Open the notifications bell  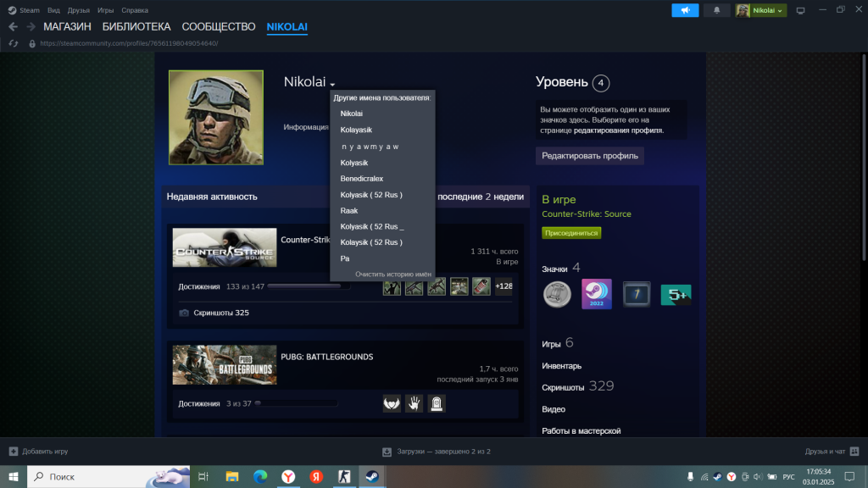tap(717, 10)
